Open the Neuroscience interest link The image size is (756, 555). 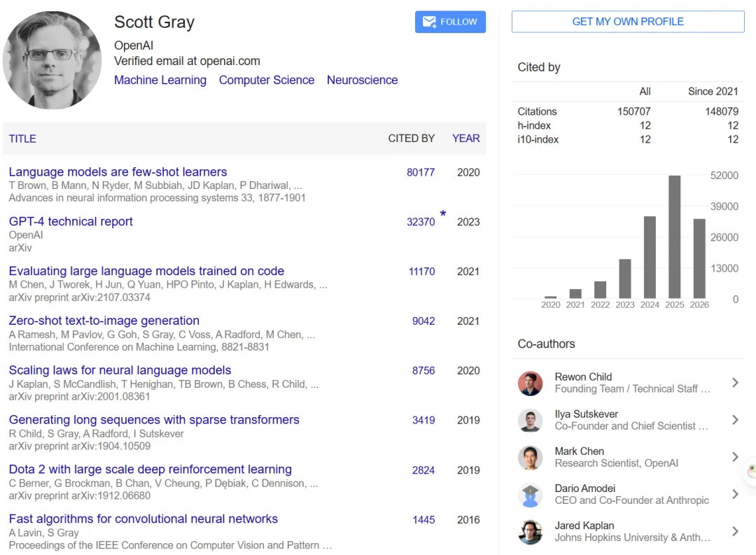pos(362,80)
